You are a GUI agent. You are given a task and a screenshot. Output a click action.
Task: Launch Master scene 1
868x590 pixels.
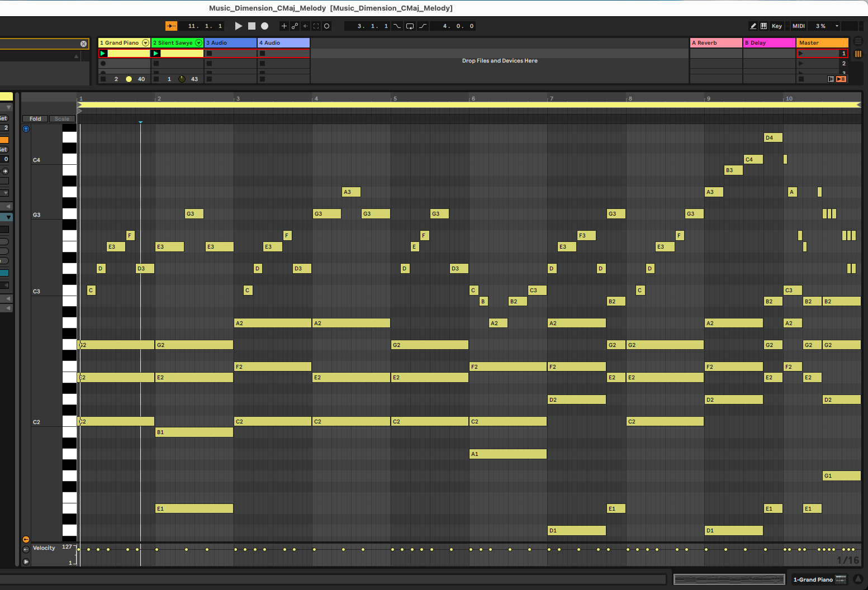click(x=801, y=53)
